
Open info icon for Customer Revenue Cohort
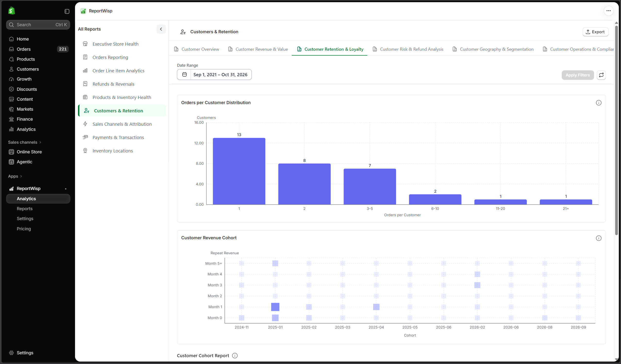[598, 238]
